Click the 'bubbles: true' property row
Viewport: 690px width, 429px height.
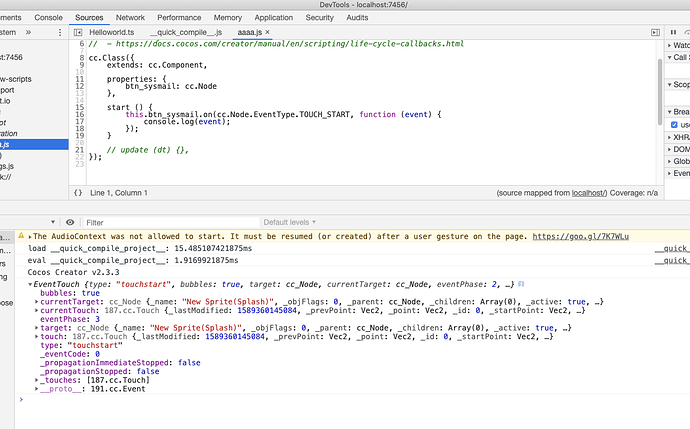click(x=70, y=293)
